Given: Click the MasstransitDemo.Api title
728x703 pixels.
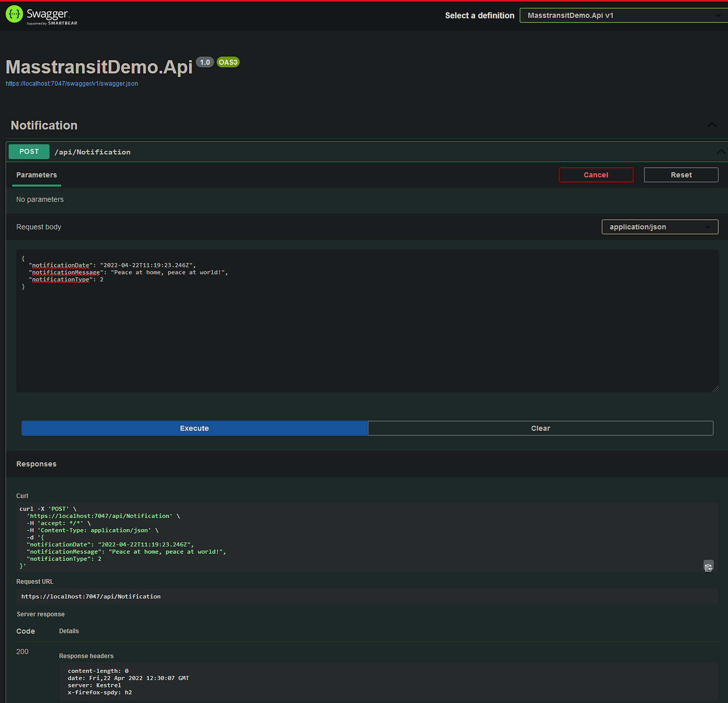Looking at the screenshot, I should (99, 67).
